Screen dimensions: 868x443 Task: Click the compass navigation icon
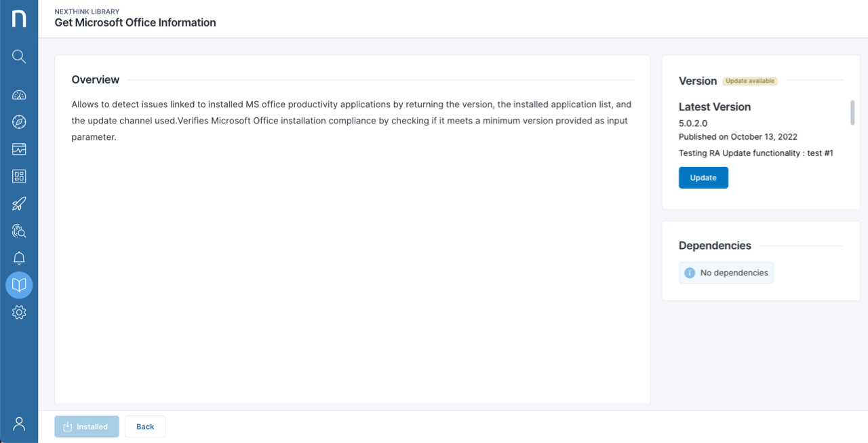coord(18,122)
